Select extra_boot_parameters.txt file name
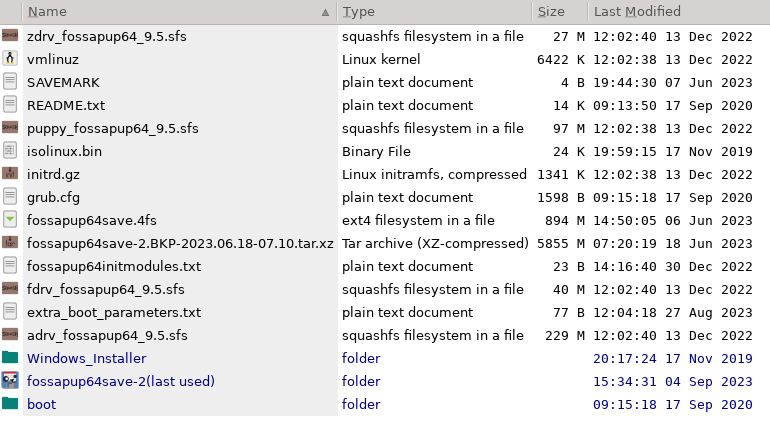 coord(114,313)
